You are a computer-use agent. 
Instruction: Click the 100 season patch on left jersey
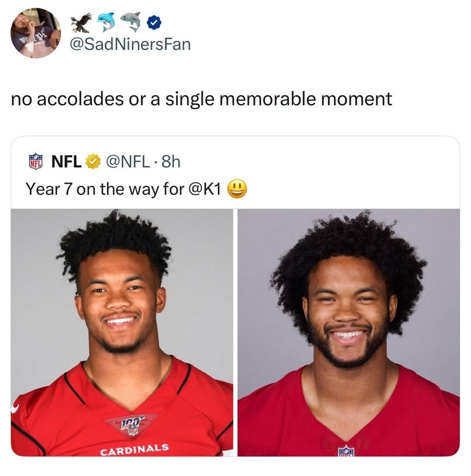132,425
